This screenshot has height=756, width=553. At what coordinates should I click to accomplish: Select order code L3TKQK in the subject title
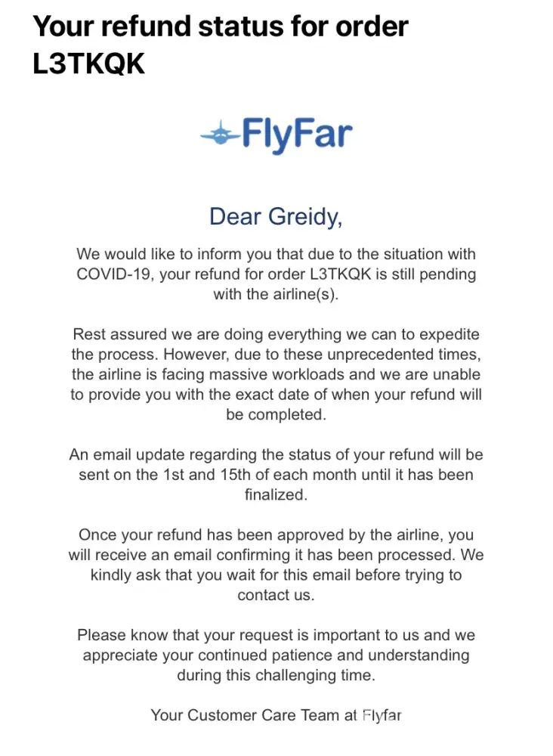coord(88,64)
